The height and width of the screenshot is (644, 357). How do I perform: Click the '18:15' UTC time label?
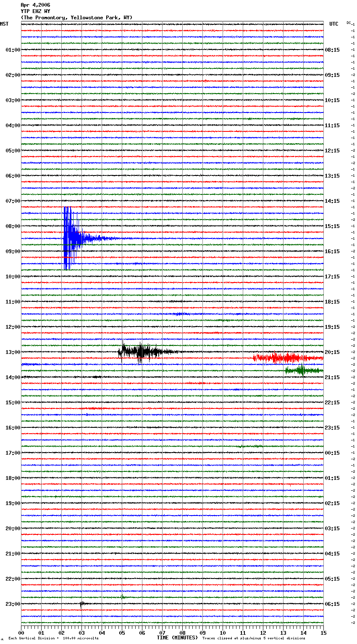tap(332, 302)
